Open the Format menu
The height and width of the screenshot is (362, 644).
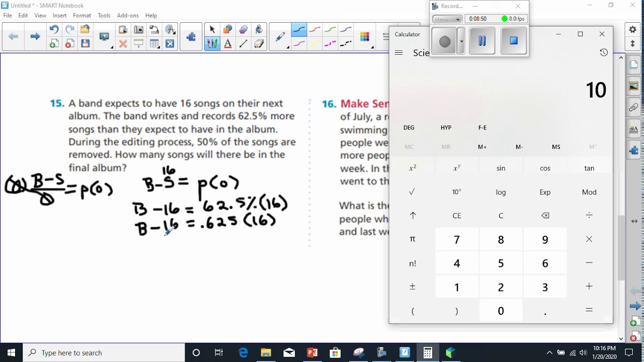82,16
